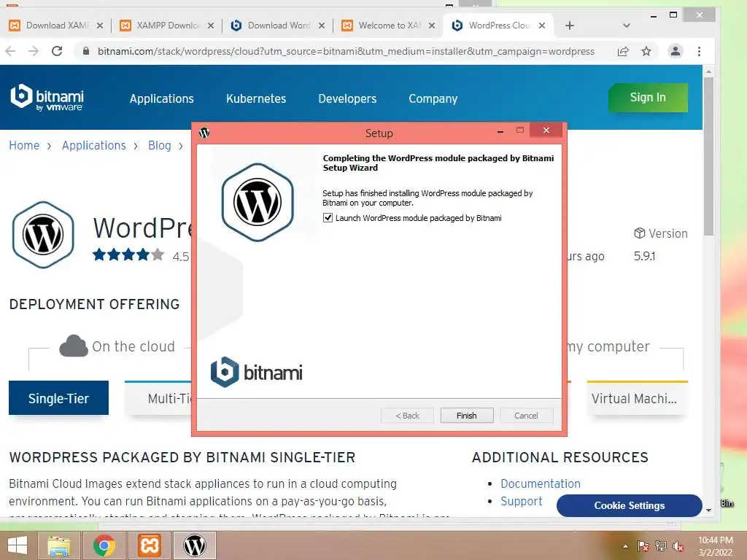Open the tab search dropdown arrow
The image size is (747, 560).
627,26
